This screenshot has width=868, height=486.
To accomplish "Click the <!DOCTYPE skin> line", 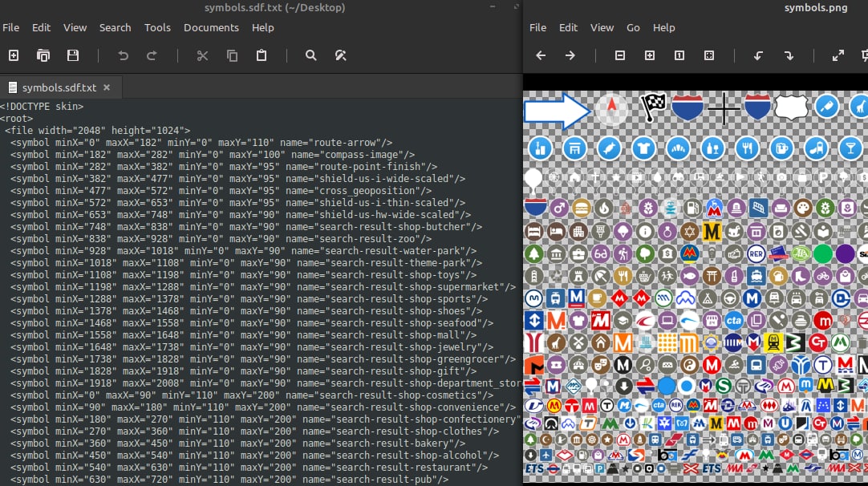I will pos(42,107).
